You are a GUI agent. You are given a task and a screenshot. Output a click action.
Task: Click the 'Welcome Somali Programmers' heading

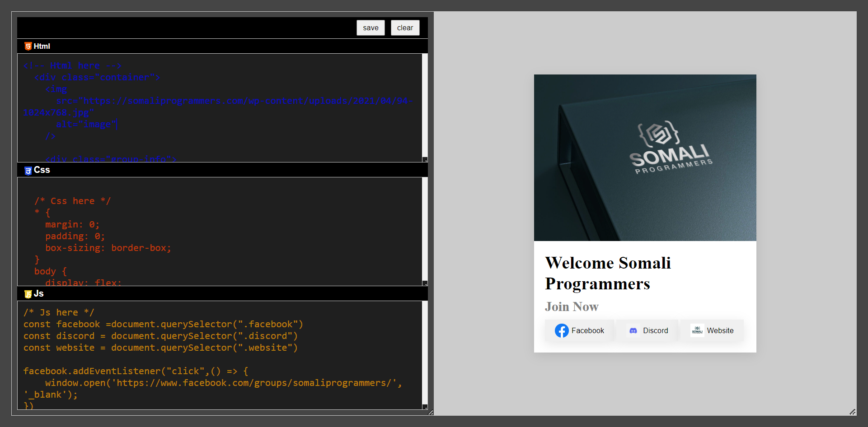pos(608,273)
